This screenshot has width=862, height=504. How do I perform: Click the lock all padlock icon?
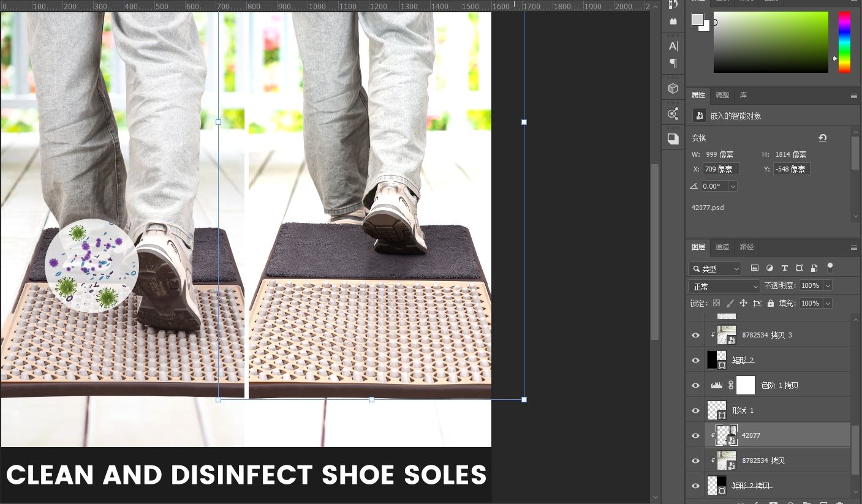coord(770,303)
